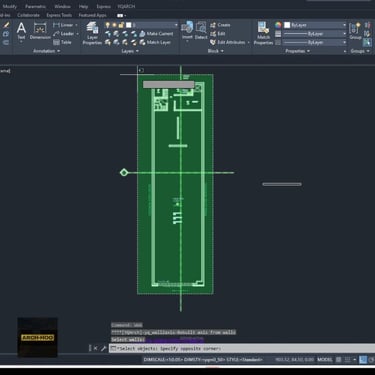Expand the Layers panel dropdown

coord(130,51)
